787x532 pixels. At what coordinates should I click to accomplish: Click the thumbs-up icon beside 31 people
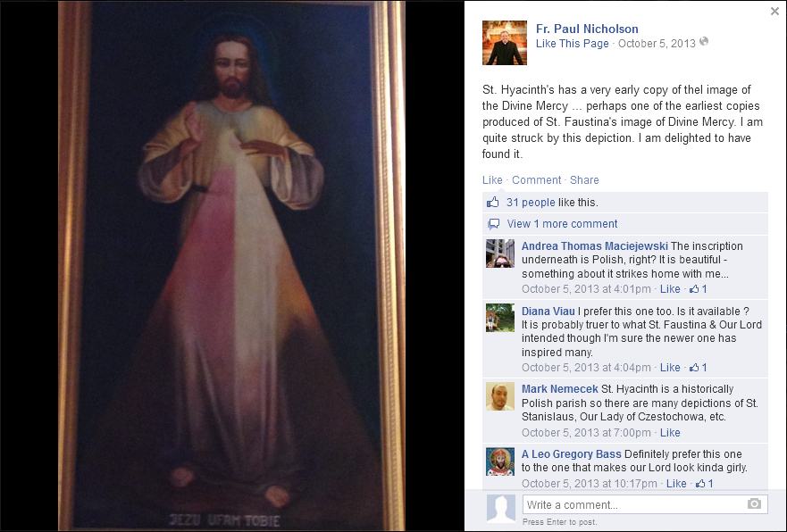pos(493,202)
